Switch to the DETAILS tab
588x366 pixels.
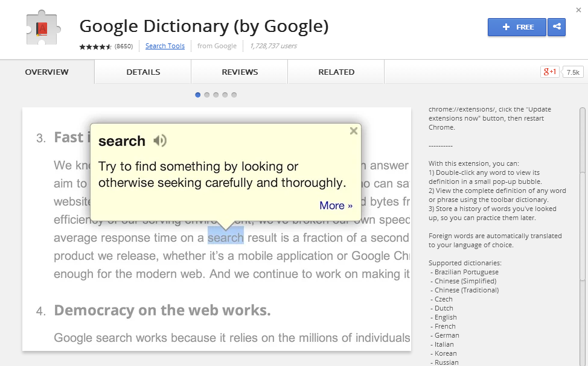coord(143,72)
